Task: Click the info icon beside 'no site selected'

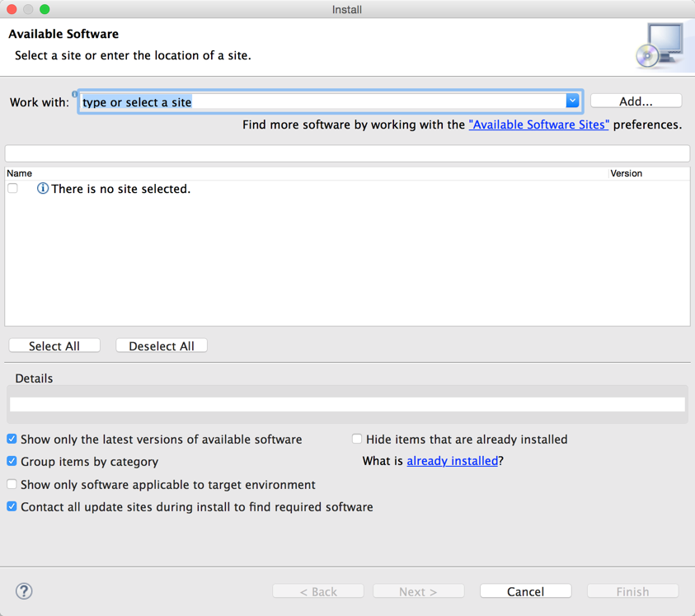Action: tap(43, 189)
